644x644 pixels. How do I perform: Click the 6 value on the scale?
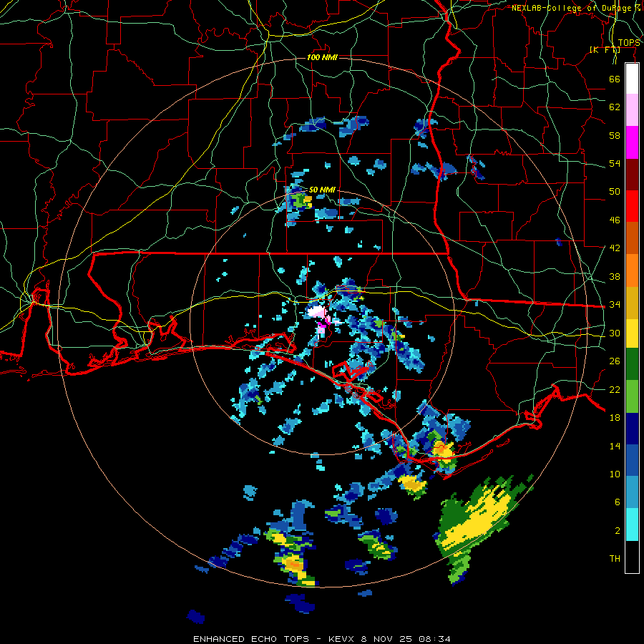pyautogui.click(x=618, y=502)
